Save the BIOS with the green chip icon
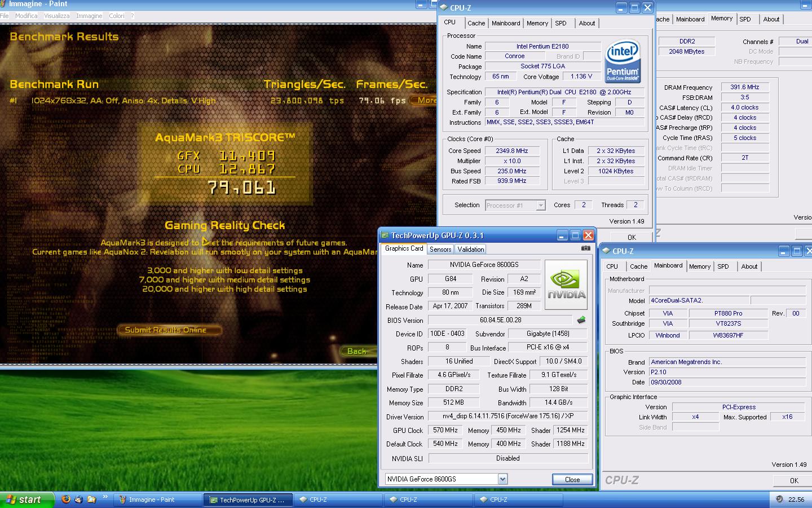The width and height of the screenshot is (812, 508). [x=581, y=320]
